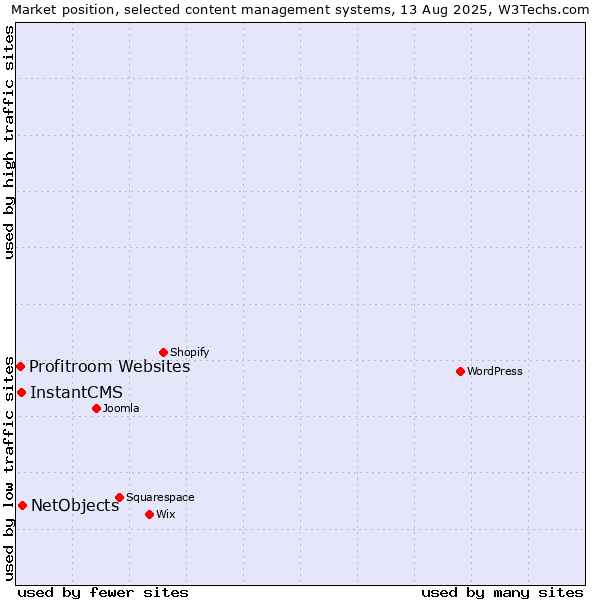
Task: Select the WordPress label text
Action: 495,371
